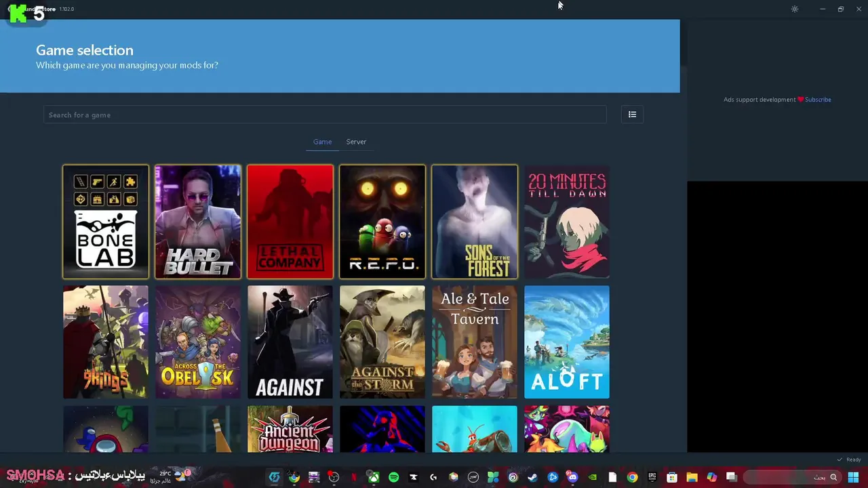Open Netflix from the taskbar
Image resolution: width=868 pixels, height=488 pixels.
(x=353, y=477)
